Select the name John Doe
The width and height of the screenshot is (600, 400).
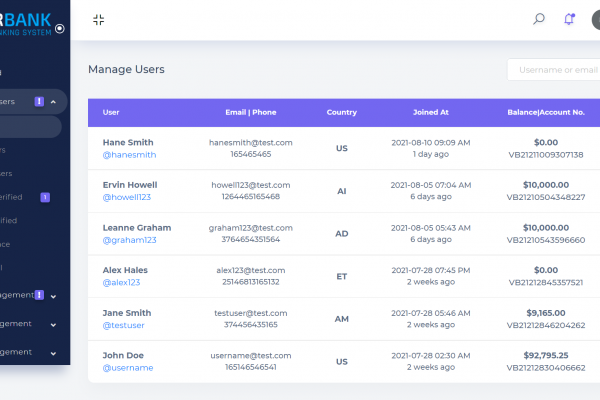pyautogui.click(x=123, y=356)
